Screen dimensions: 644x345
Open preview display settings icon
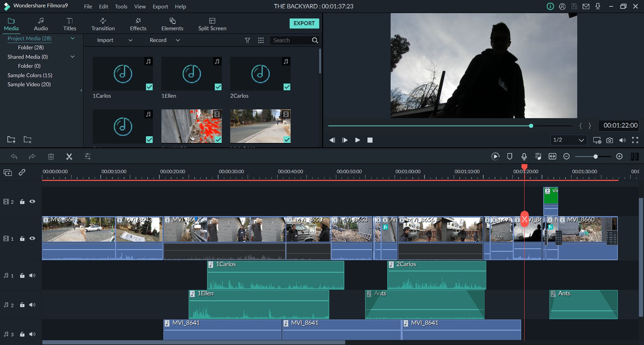[x=597, y=140]
